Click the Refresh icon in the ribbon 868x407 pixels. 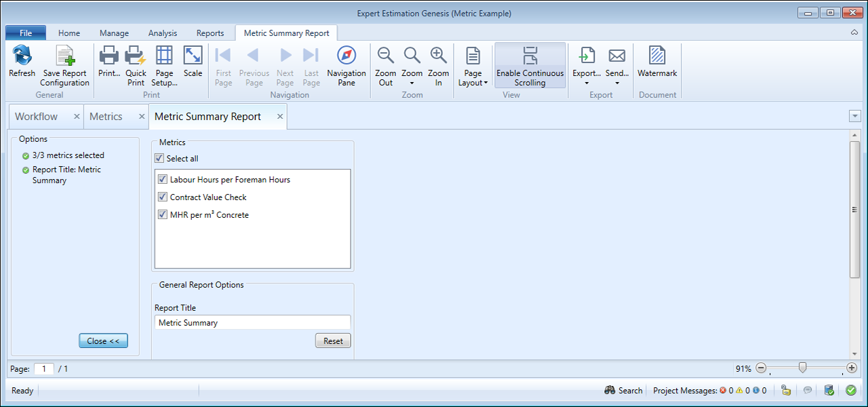(22, 56)
